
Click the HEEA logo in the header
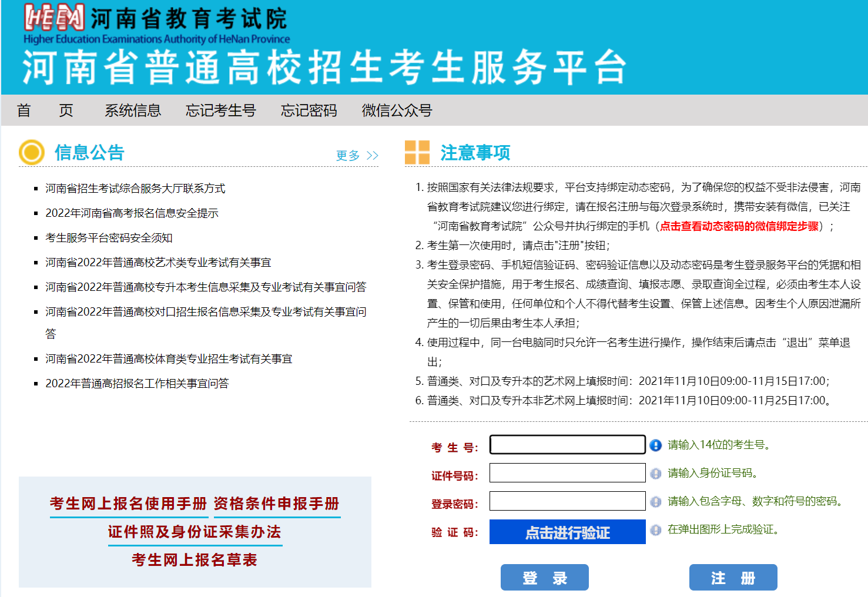(x=55, y=18)
